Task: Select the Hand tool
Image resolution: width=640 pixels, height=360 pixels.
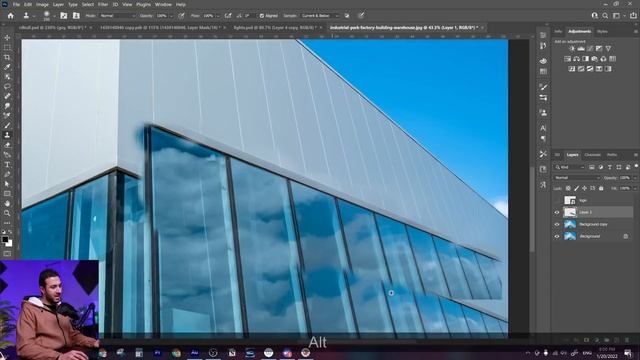Action: (7, 203)
